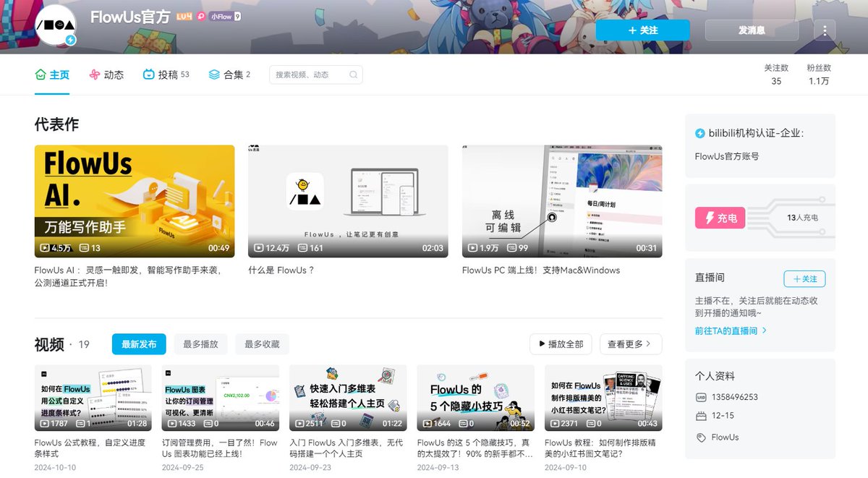868x478 pixels.
Task: Toggle video sorting to 最多收藏
Action: [262, 344]
